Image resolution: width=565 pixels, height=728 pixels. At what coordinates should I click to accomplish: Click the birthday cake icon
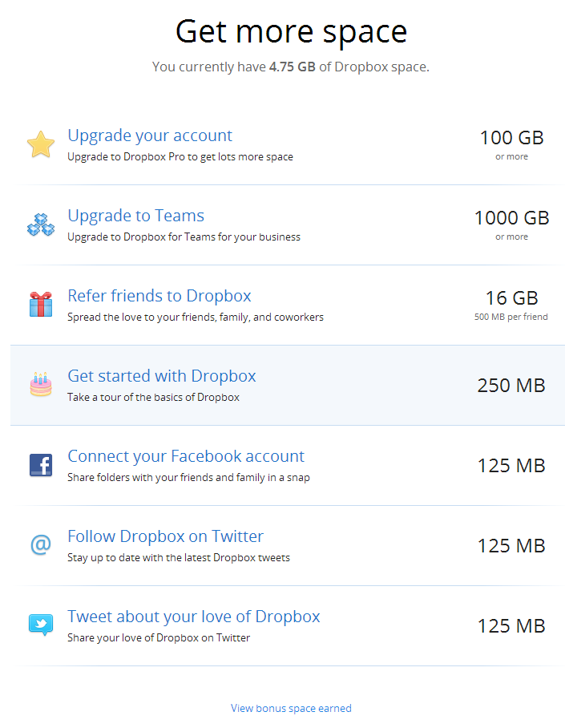[x=41, y=384]
